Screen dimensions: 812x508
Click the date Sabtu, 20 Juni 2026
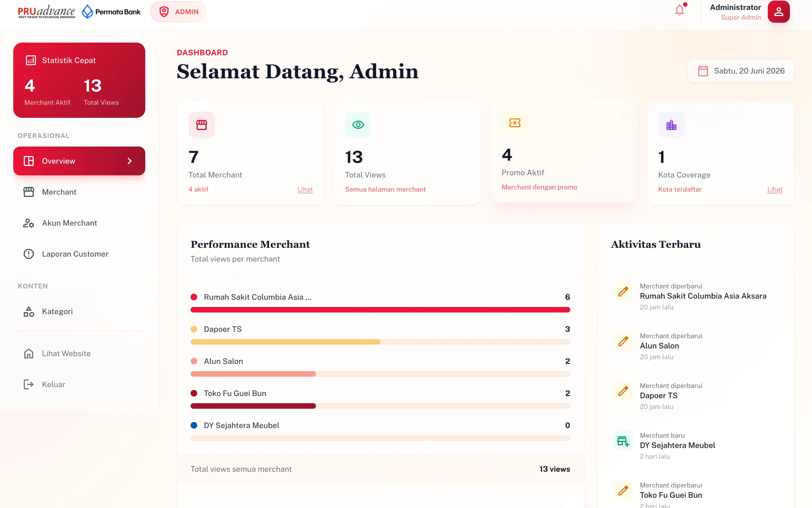(x=749, y=71)
